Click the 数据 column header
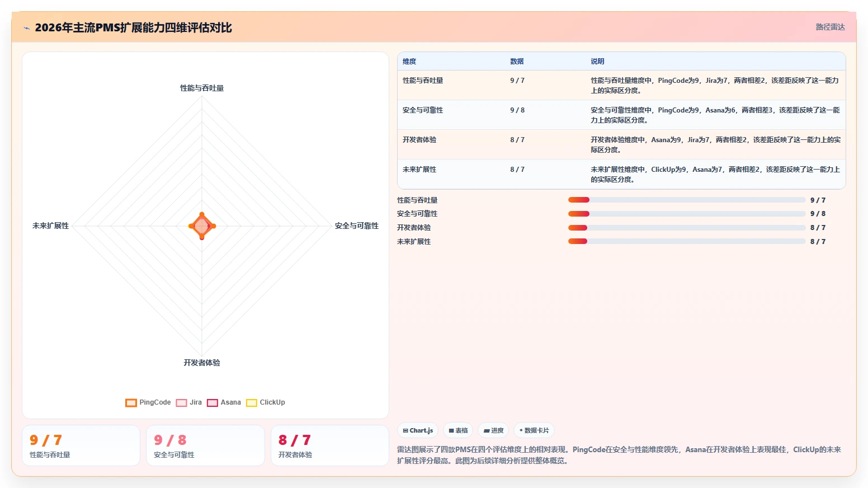This screenshot has width=868, height=488. pos(517,62)
